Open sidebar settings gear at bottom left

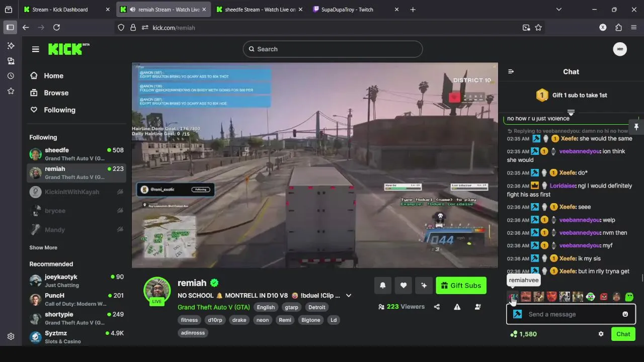tap(11, 336)
